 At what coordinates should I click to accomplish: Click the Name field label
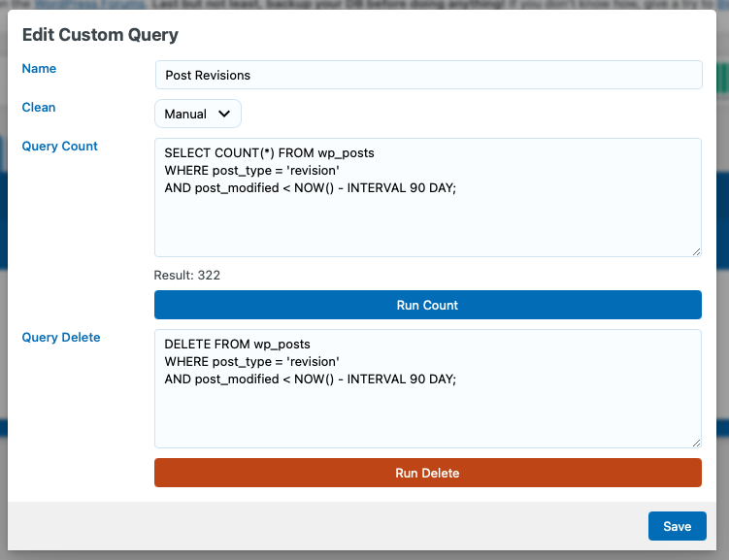pyautogui.click(x=39, y=69)
